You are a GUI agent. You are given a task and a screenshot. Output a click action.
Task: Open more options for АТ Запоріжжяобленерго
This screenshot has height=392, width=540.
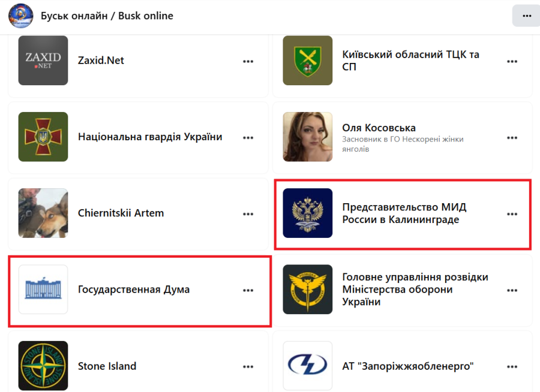click(x=512, y=367)
